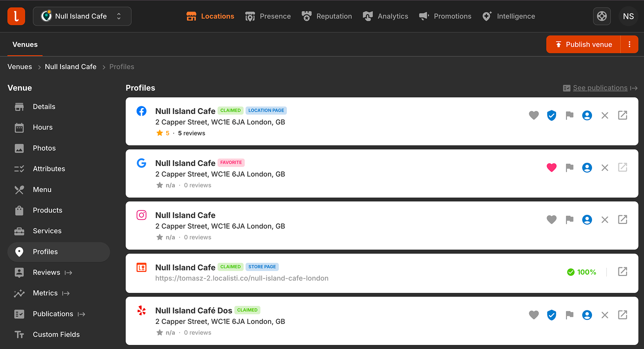Unfavorite the Google profile pink heart

pyautogui.click(x=552, y=168)
